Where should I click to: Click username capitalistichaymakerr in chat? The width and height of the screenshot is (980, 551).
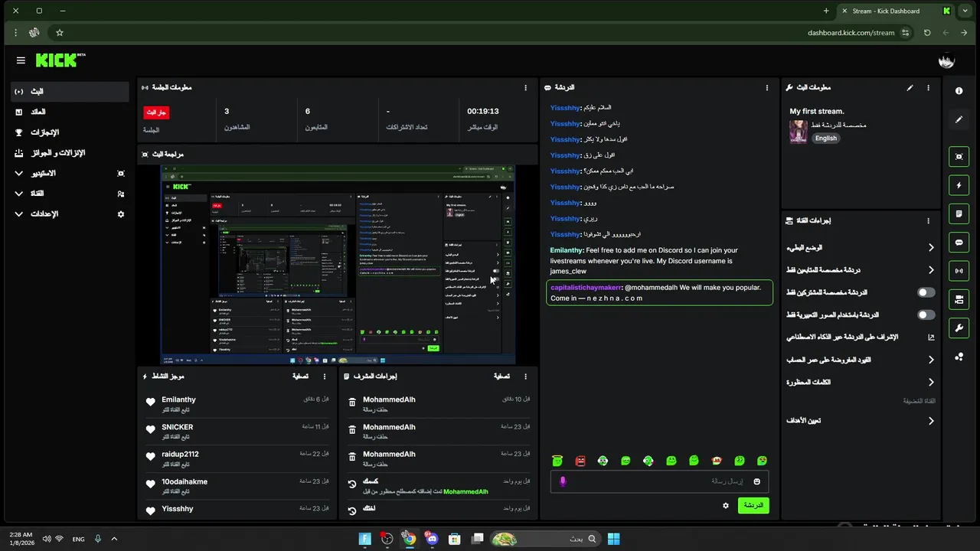pyautogui.click(x=586, y=288)
